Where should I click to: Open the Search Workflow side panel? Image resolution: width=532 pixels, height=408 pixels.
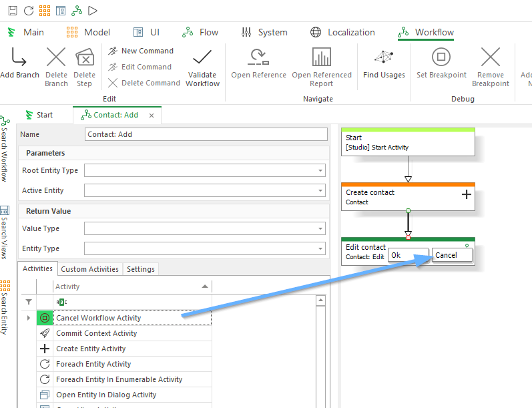[5, 149]
